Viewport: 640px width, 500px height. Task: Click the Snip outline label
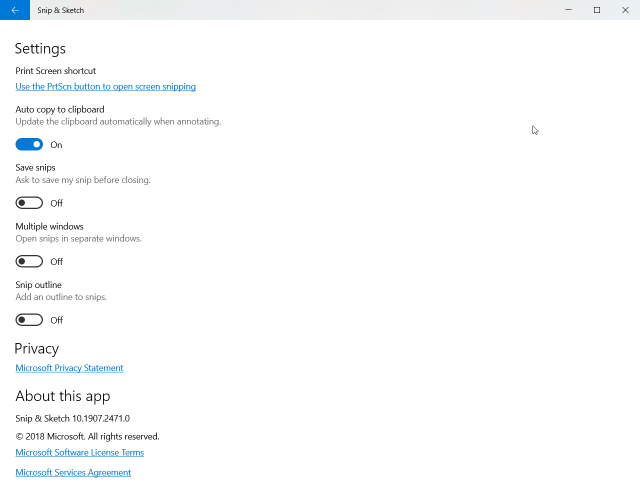pyautogui.click(x=38, y=285)
